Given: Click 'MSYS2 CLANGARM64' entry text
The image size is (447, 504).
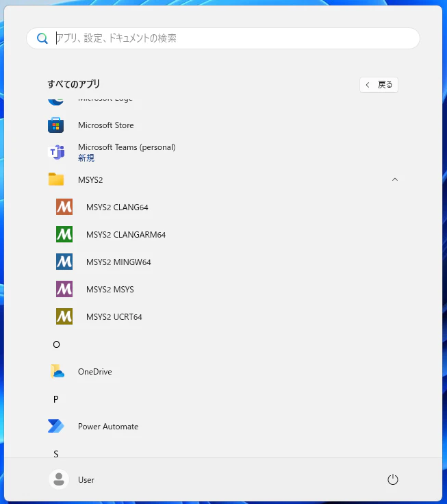Looking at the screenshot, I should click(x=126, y=235).
